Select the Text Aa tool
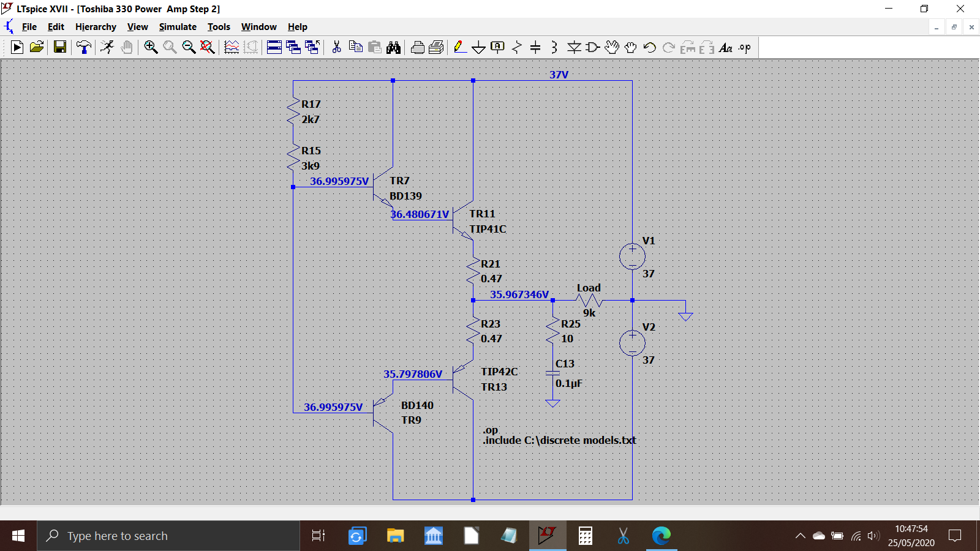The height and width of the screenshot is (551, 980). point(726,47)
